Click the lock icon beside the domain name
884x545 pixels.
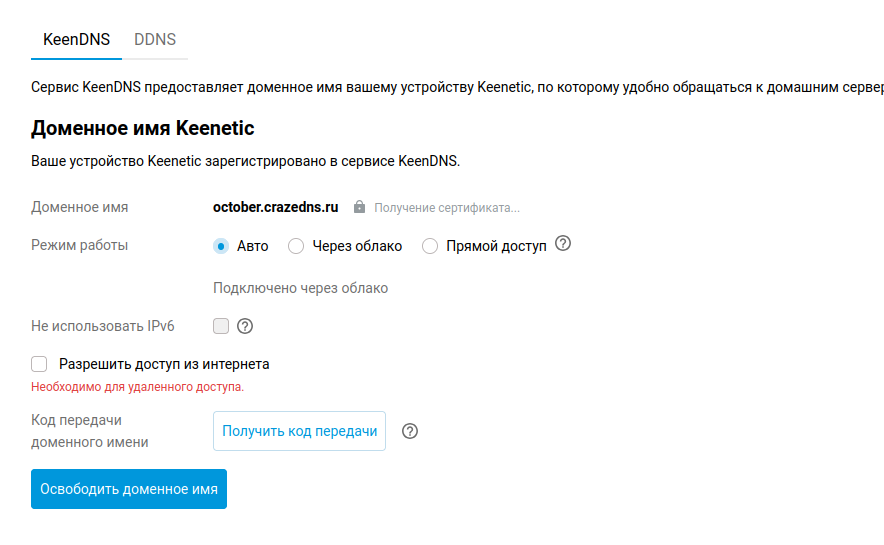tap(359, 207)
